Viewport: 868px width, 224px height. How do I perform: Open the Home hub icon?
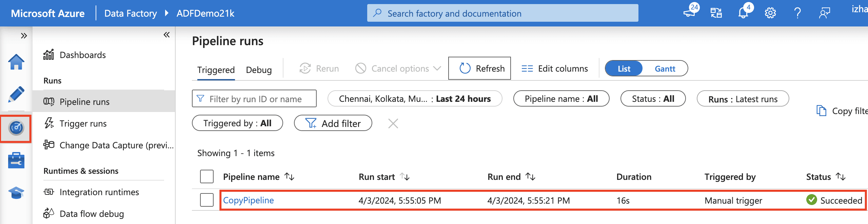point(16,62)
